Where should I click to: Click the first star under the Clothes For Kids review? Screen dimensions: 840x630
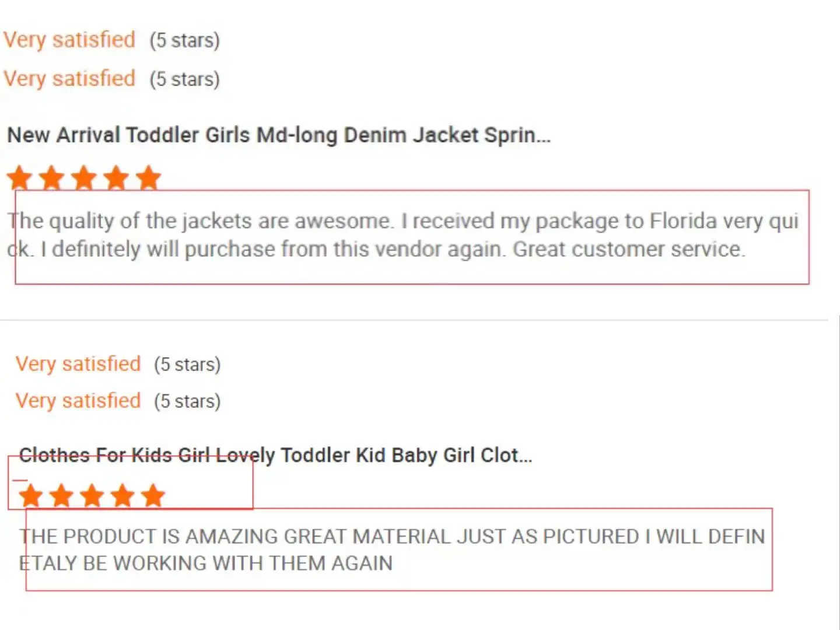click(31, 496)
